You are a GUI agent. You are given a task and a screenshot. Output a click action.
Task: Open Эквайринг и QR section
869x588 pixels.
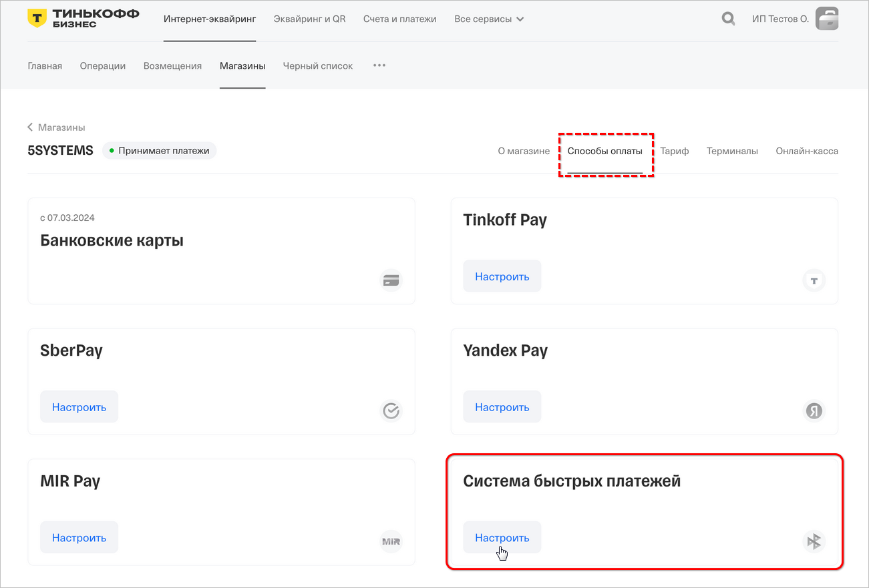(x=310, y=19)
